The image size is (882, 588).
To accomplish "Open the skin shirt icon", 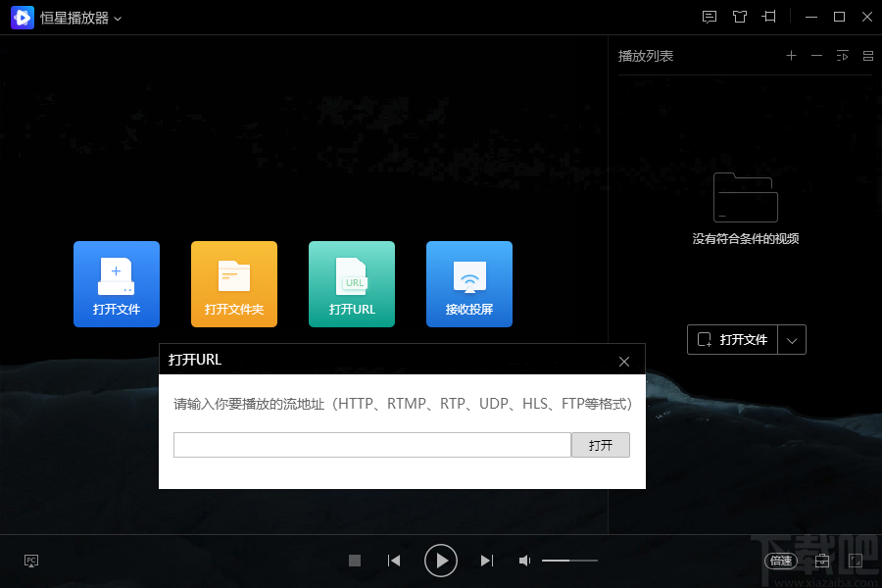I will coord(740,17).
